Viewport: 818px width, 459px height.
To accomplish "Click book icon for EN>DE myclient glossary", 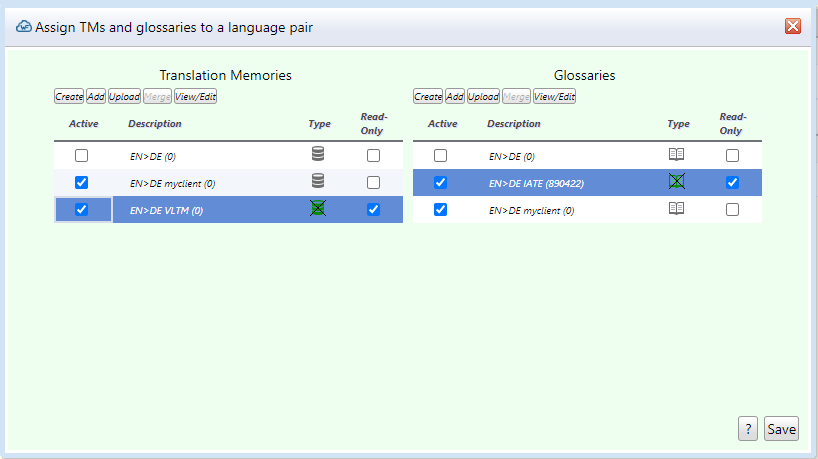I will coord(677,209).
